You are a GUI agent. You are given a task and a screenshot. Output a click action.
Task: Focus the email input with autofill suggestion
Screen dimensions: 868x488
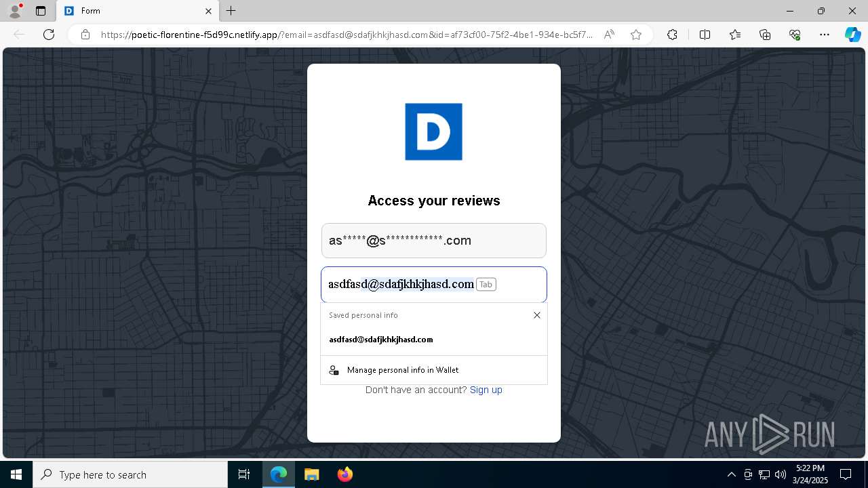[434, 284]
